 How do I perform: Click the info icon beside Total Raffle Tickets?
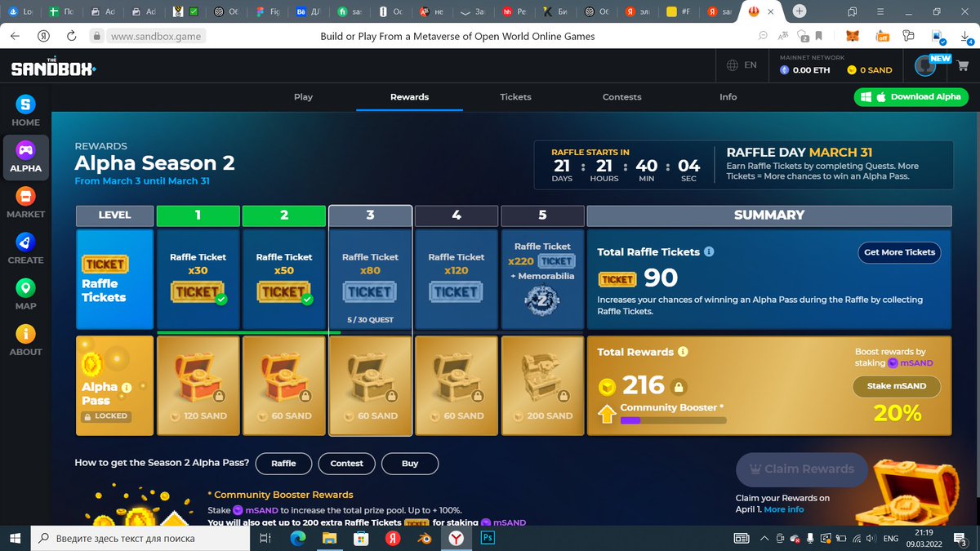point(709,251)
